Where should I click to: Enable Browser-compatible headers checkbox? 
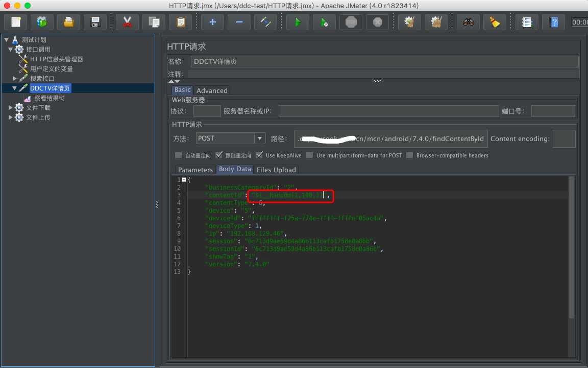click(x=409, y=155)
